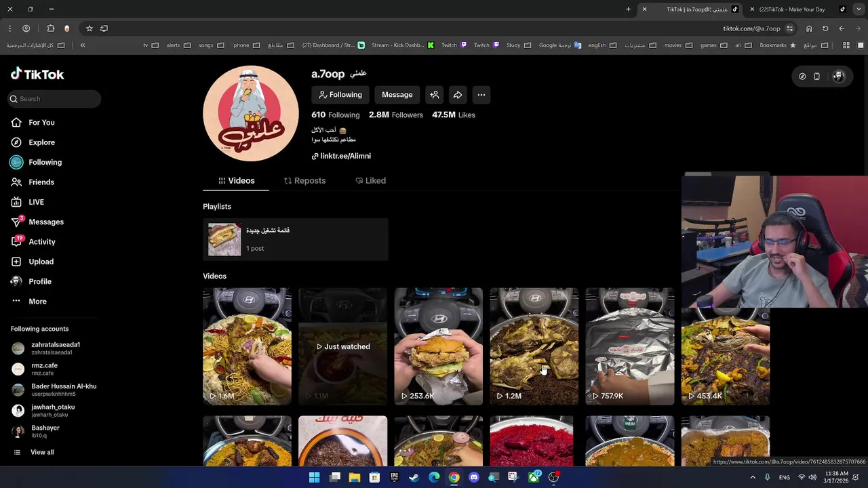This screenshot has height=488, width=868.
Task: Open the Chrome profile avatar icon
Action: tap(26, 28)
